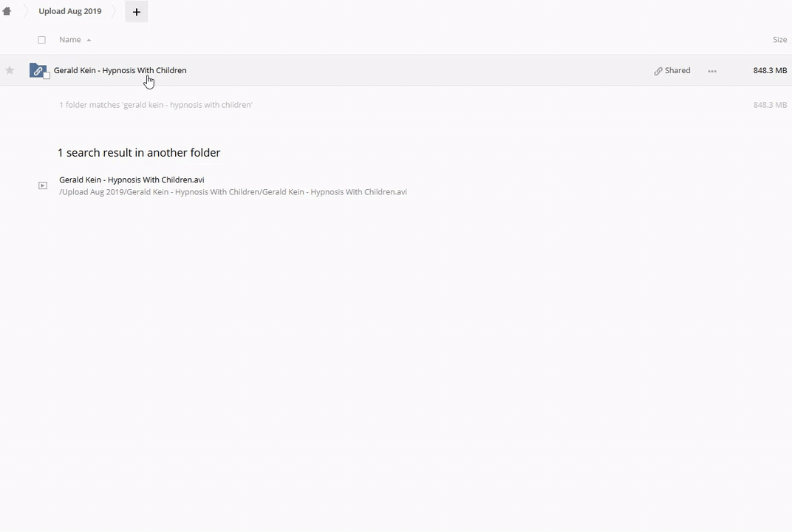The image size is (792, 532).
Task: Click the shared folder icon with link
Action: [x=37, y=70]
